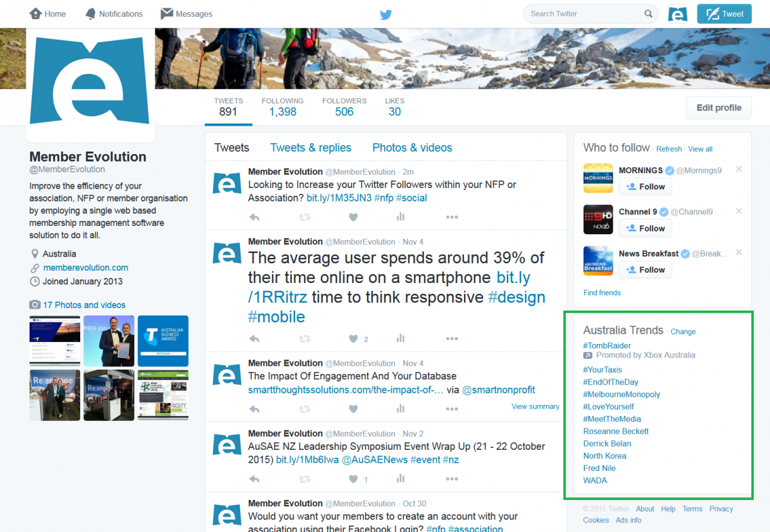
Task: Switch to Tweets & replies tab
Action: point(311,148)
